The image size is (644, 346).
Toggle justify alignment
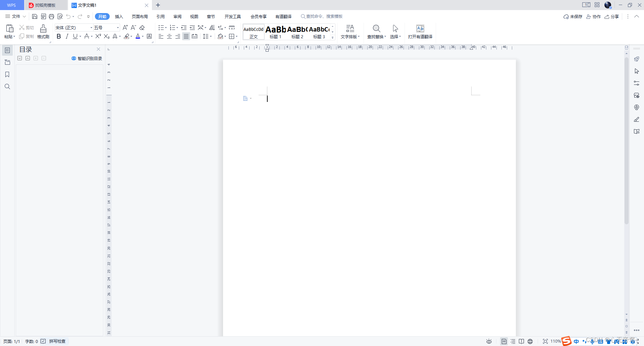186,36
